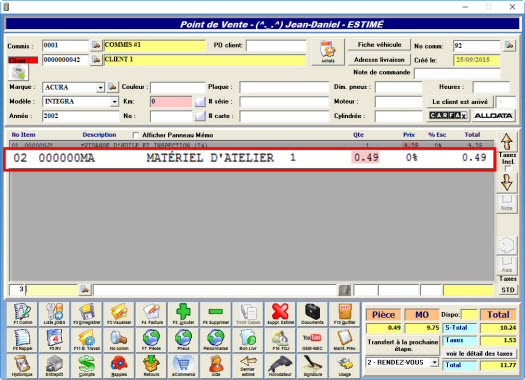Image resolution: width=525 pixels, height=380 pixels.
Task: Open the Usage car icon
Action: point(345,366)
